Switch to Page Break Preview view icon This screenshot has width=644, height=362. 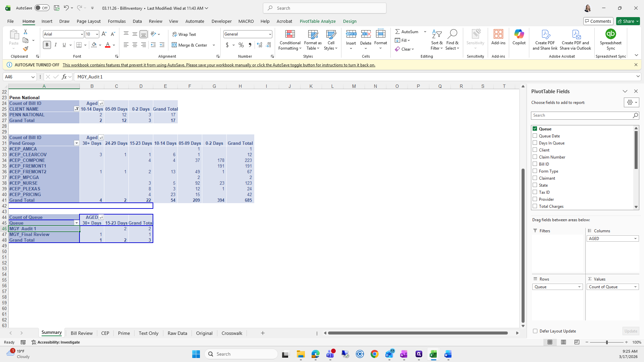tap(577, 342)
